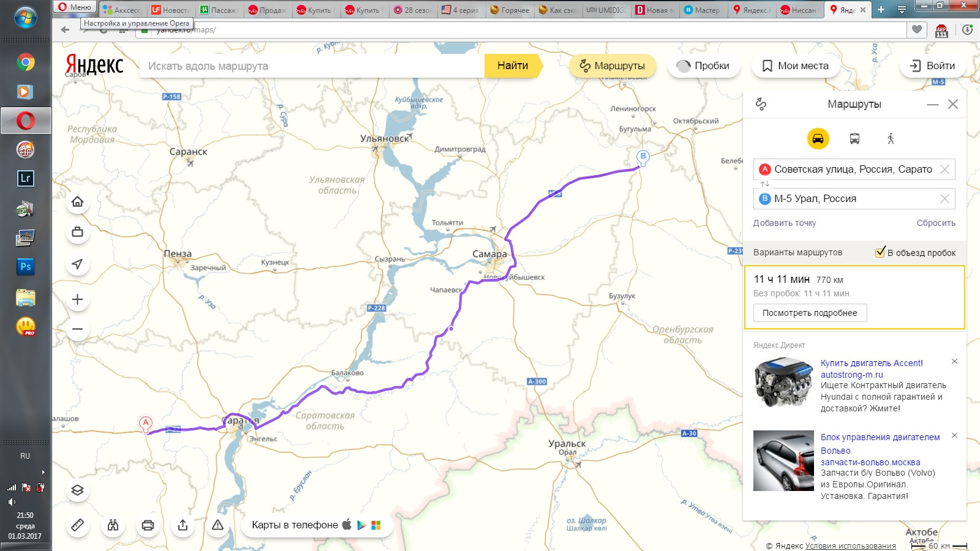Open the tab list menu button
The image size is (980, 551).
coord(902,10)
